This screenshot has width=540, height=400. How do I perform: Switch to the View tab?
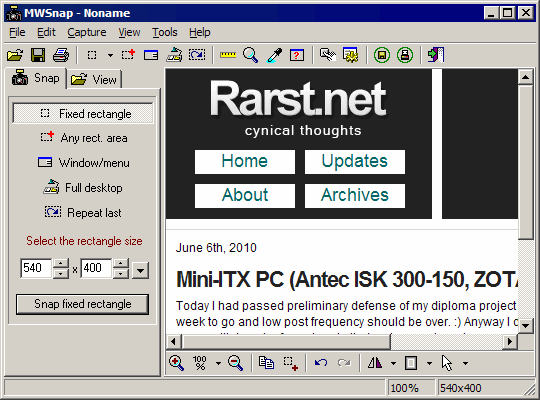point(94,80)
